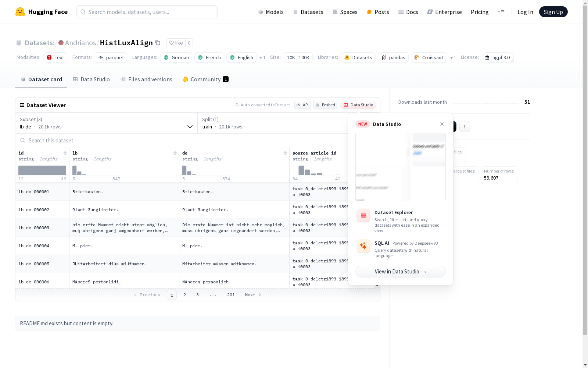Jump to page 201
The height and width of the screenshot is (368, 588).
[x=231, y=295]
